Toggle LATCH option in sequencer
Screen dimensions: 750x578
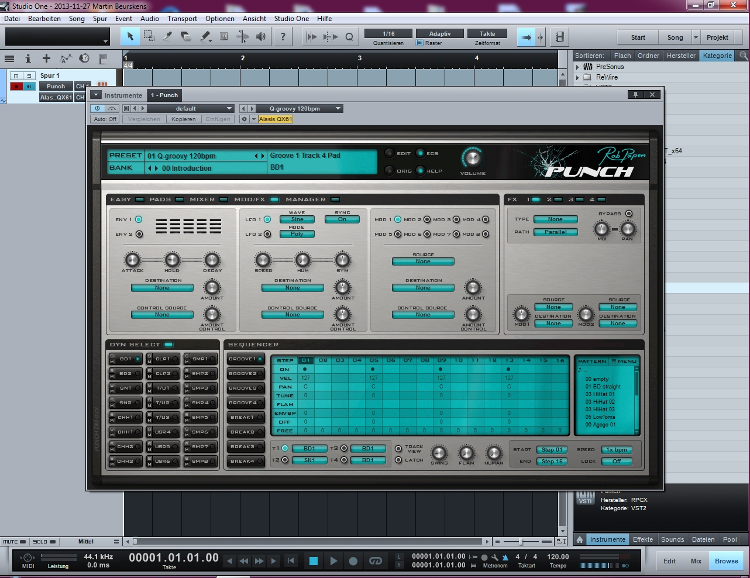click(x=398, y=460)
